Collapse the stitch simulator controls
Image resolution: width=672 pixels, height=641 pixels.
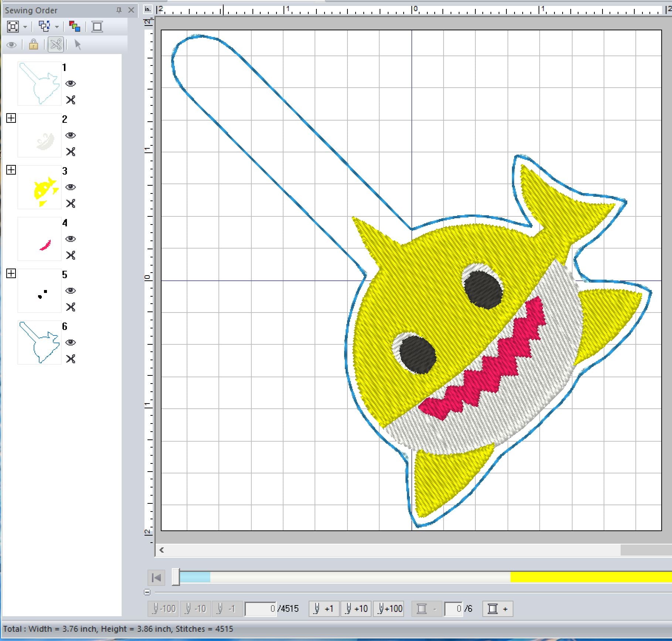point(147,592)
